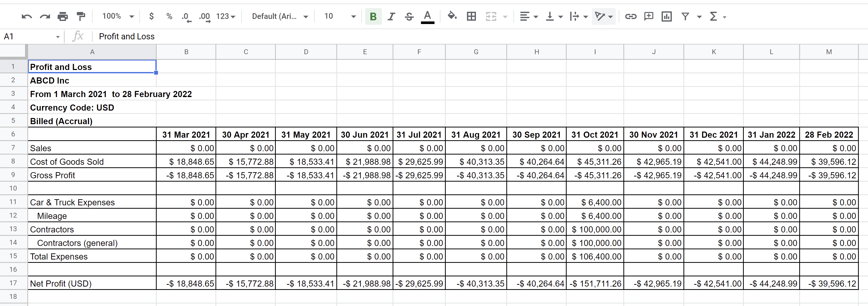Click the 'Billed (Accrual)' cell

[x=92, y=121]
